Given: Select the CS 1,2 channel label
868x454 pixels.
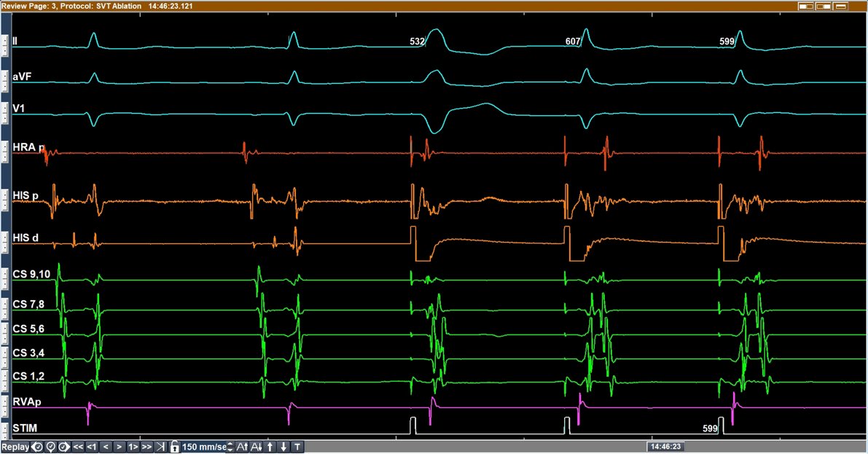Looking at the screenshot, I should point(28,377).
